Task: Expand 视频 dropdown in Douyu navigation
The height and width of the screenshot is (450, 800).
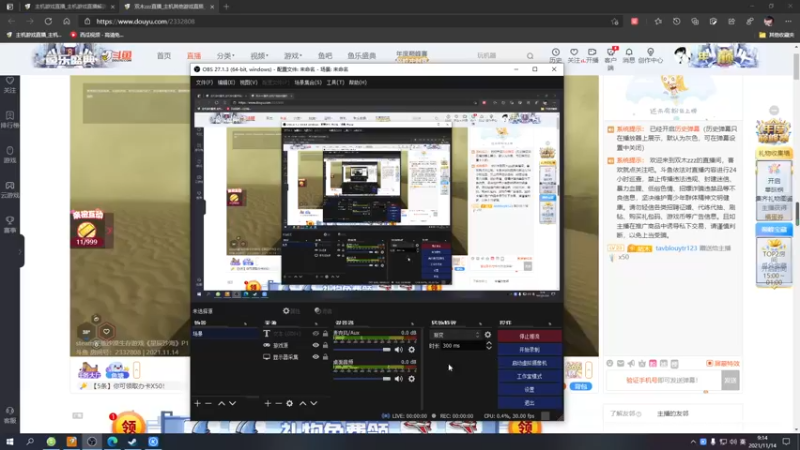Action: (259, 56)
